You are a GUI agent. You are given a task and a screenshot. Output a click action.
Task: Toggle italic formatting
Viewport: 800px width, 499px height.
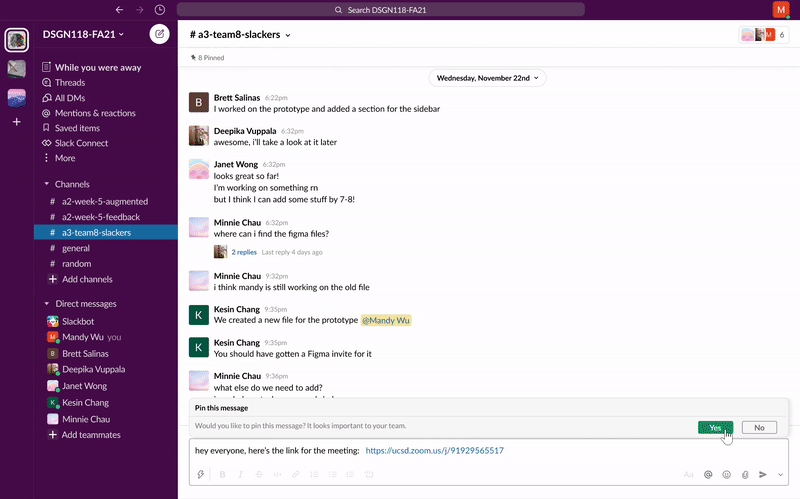240,475
